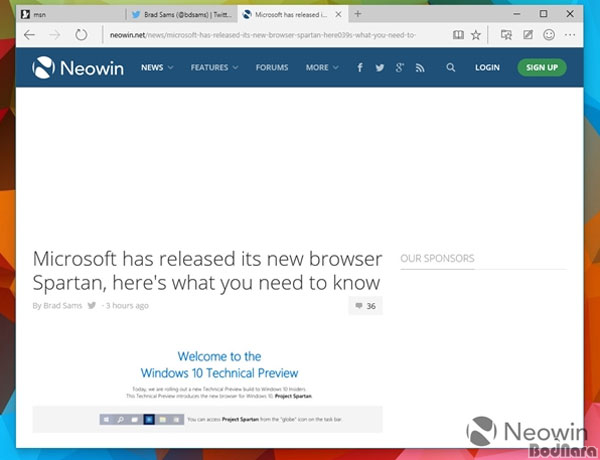This screenshot has height=460, width=600.
Task: Open Neowin's Facebook page icon
Action: [x=360, y=68]
